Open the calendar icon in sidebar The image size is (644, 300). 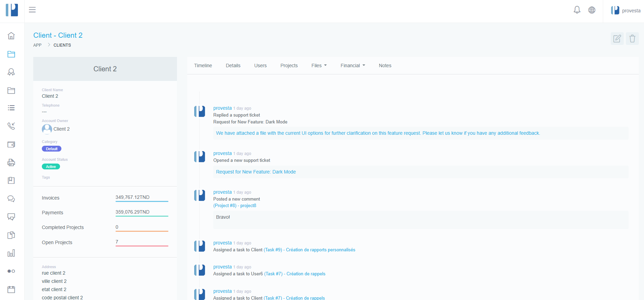pyautogui.click(x=11, y=289)
